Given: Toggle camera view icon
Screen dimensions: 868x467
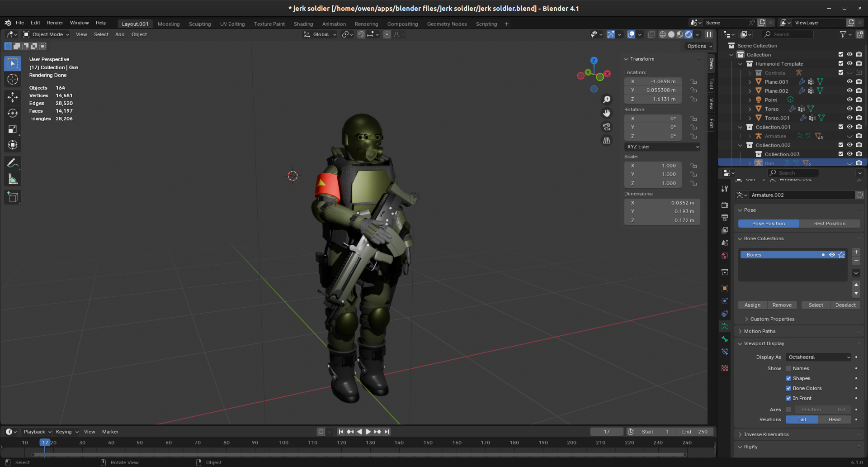Looking at the screenshot, I should (607, 127).
